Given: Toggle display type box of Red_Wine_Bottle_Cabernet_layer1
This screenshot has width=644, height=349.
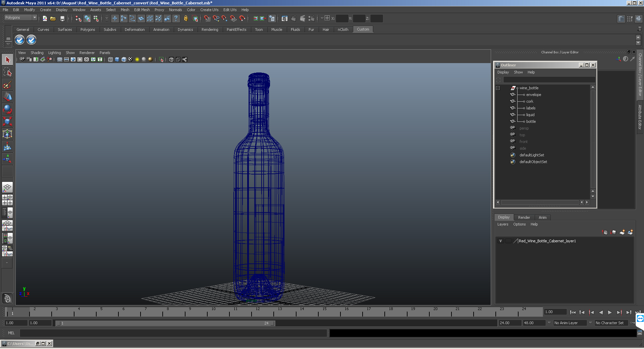Looking at the screenshot, I should 508,241.
